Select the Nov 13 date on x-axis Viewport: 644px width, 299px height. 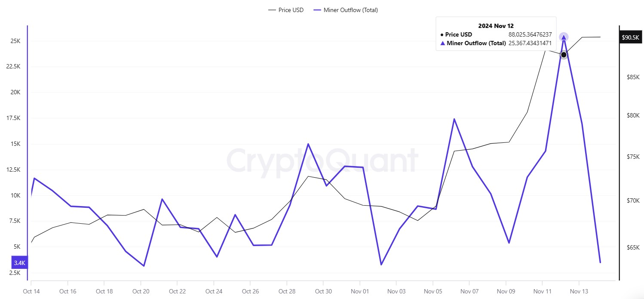click(579, 291)
